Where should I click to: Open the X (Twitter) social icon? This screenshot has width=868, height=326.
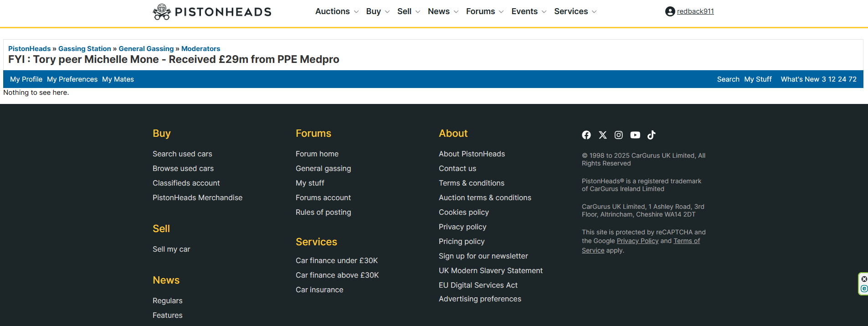pos(603,135)
